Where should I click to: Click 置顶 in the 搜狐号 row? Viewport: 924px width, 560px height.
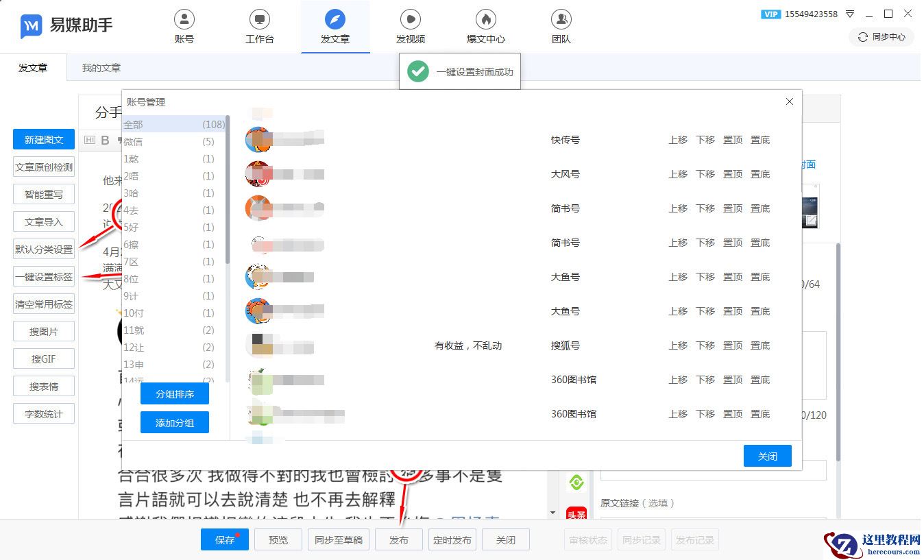(733, 345)
